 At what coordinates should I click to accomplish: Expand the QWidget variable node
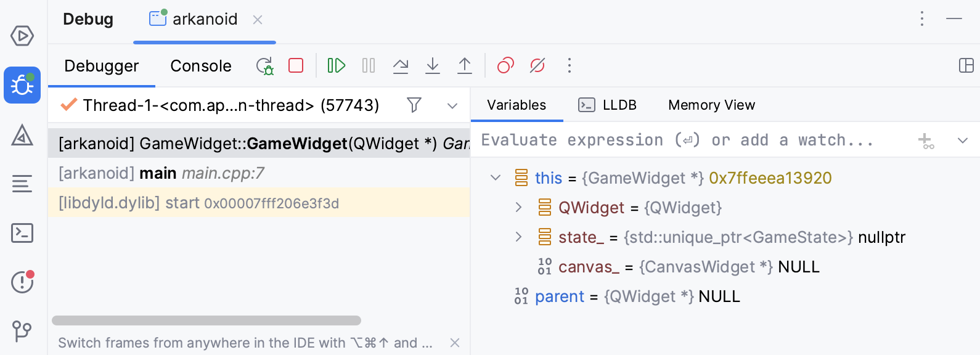(x=518, y=208)
